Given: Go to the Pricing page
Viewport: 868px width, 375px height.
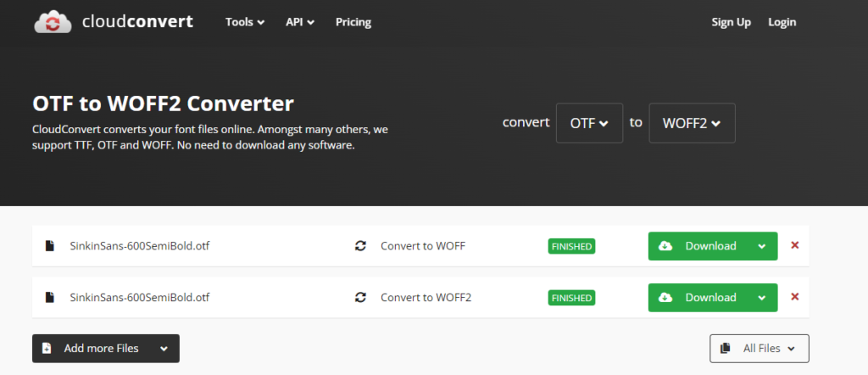Looking at the screenshot, I should point(353,22).
